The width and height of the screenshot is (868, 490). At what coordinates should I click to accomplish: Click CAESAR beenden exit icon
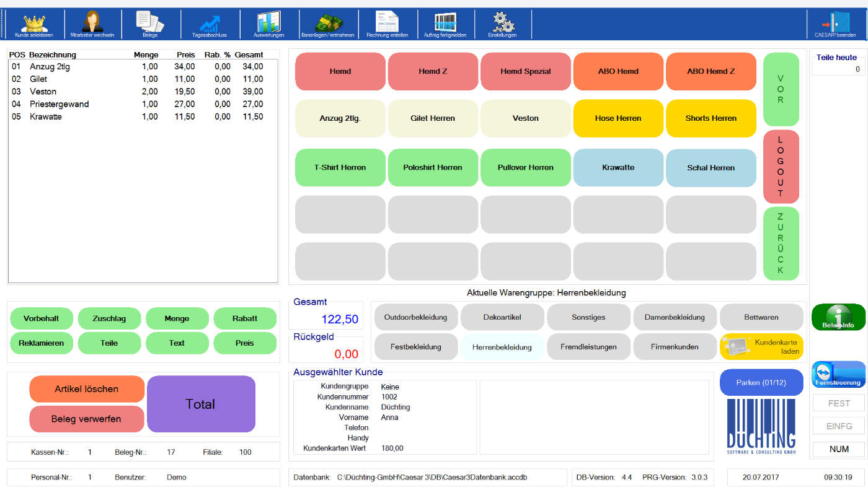tap(835, 24)
